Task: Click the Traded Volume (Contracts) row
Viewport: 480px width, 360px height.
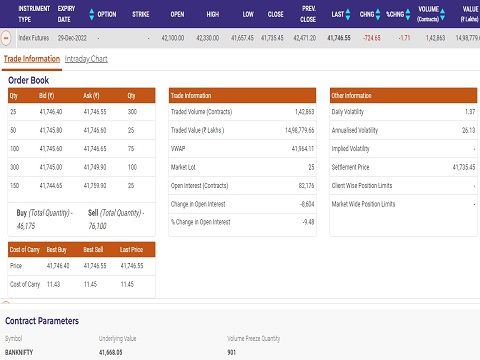Action: click(x=242, y=112)
